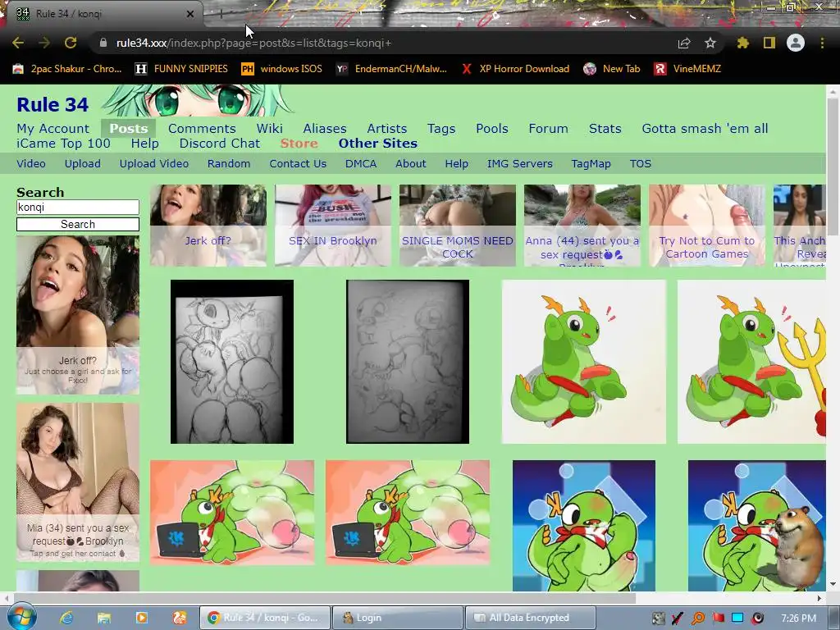The height and width of the screenshot is (630, 840).
Task: Click the taskbar clock showing 7:26 PM
Action: 798,618
